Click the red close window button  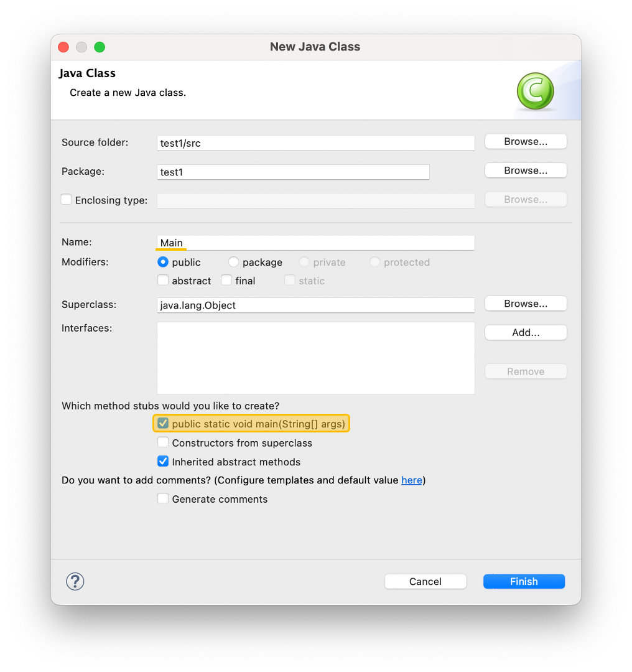pos(63,47)
